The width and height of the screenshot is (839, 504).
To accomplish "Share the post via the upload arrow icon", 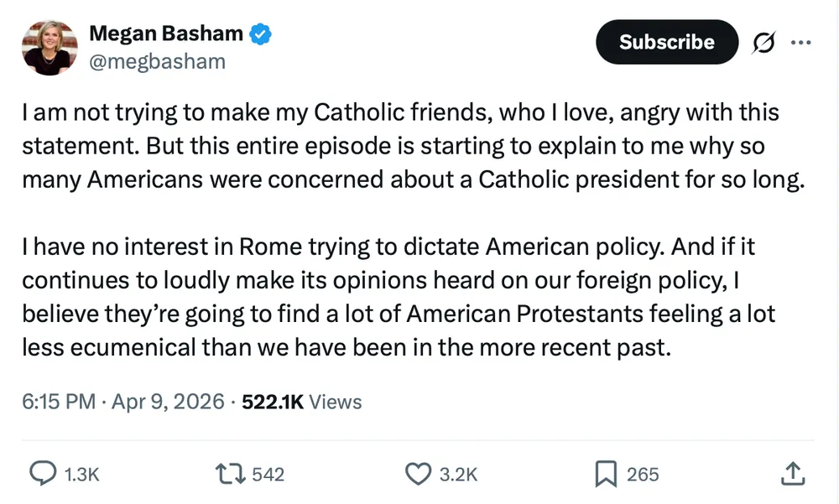I will (x=792, y=474).
